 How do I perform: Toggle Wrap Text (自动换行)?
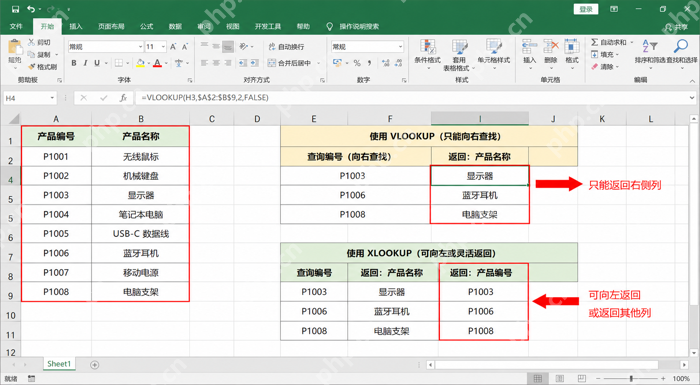[286, 46]
